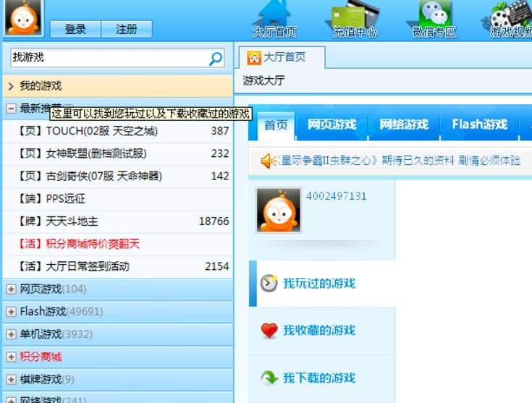The height and width of the screenshot is (403, 532).
Task: Click the heart icon beside 我收藏的游戏
Action: coord(269,331)
